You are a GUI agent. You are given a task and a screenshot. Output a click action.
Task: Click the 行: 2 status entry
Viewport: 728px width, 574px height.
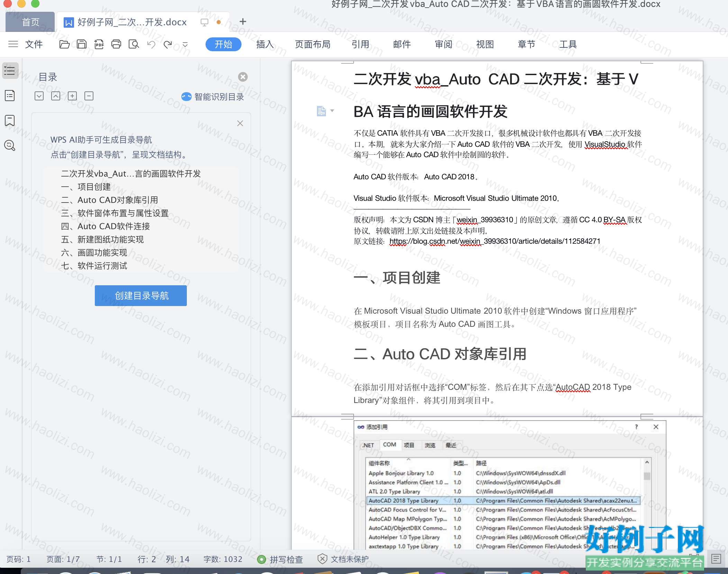point(147,559)
